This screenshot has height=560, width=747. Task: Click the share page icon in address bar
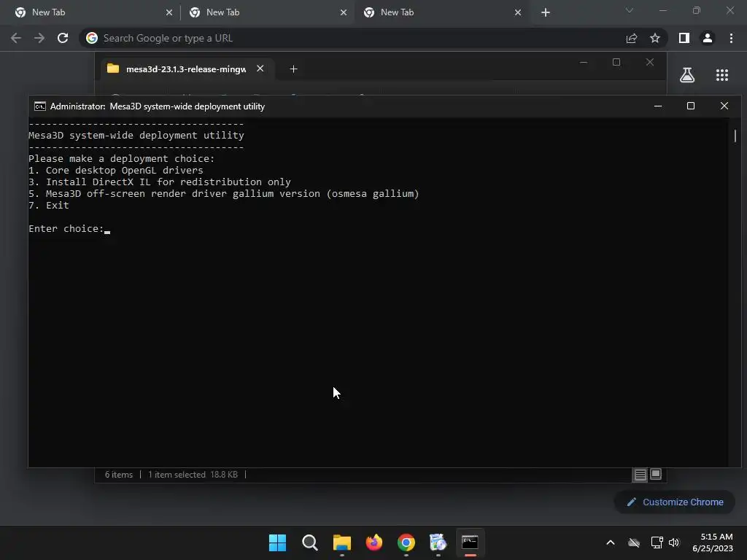click(x=632, y=38)
